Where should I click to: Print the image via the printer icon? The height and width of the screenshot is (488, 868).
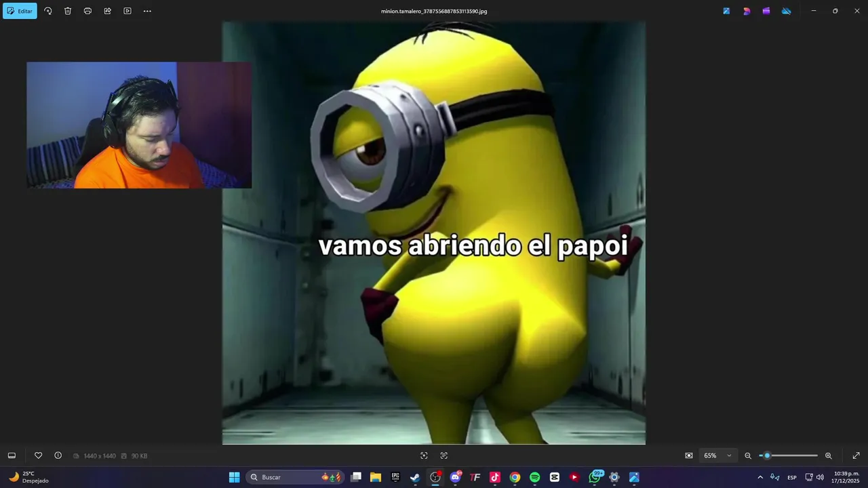coord(87,11)
